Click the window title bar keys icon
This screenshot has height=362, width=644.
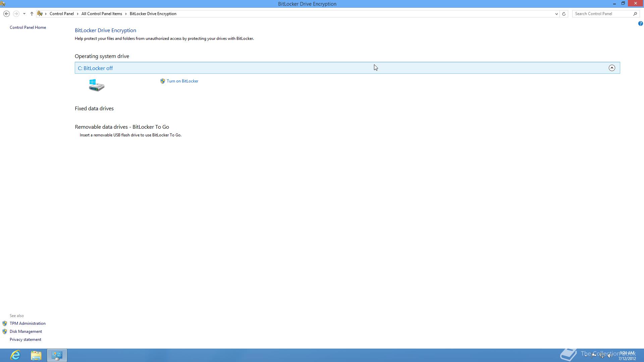(3, 4)
